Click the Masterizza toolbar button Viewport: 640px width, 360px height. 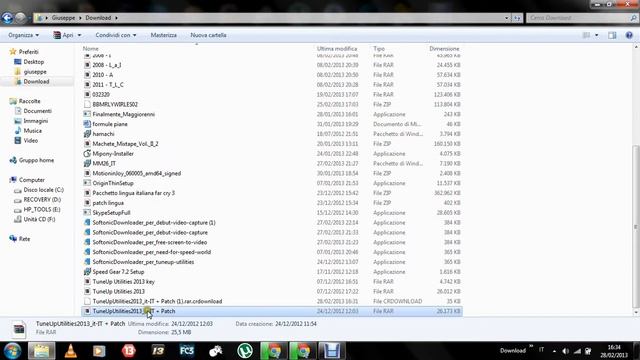164,35
